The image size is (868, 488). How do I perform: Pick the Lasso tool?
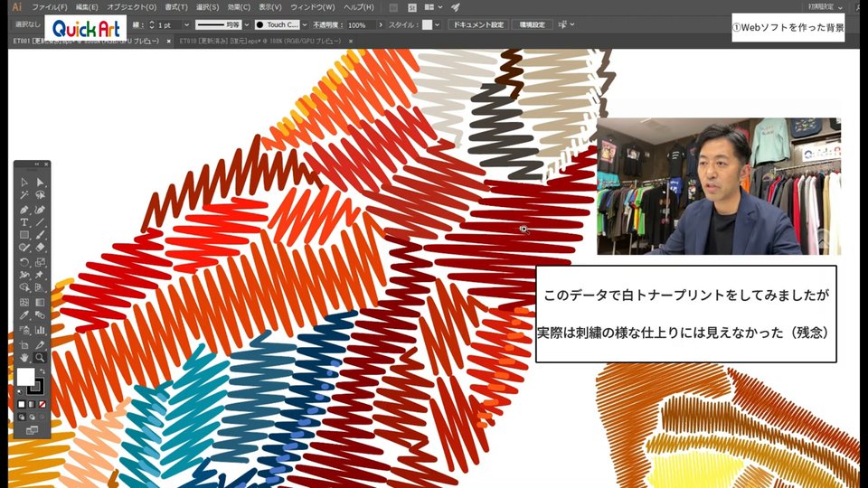point(40,195)
